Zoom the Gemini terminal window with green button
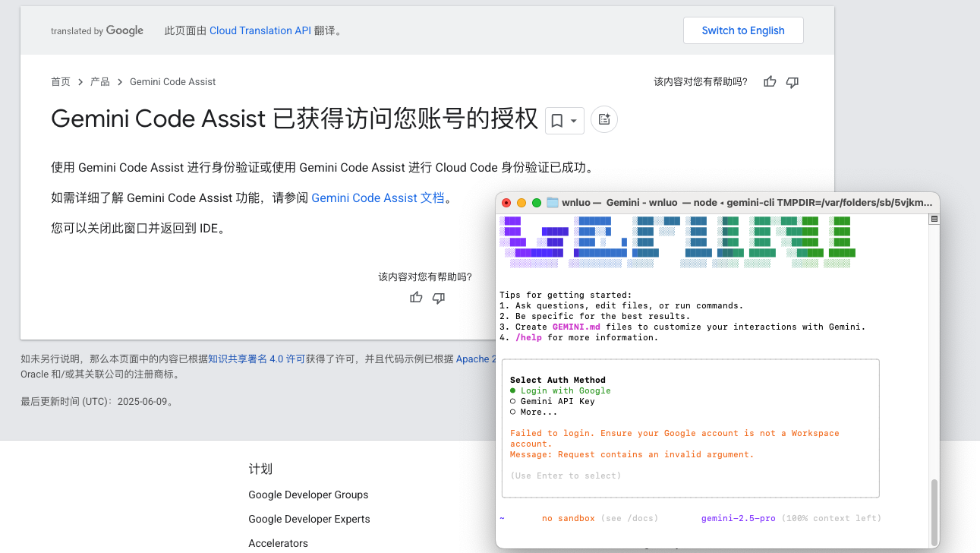 click(x=537, y=203)
